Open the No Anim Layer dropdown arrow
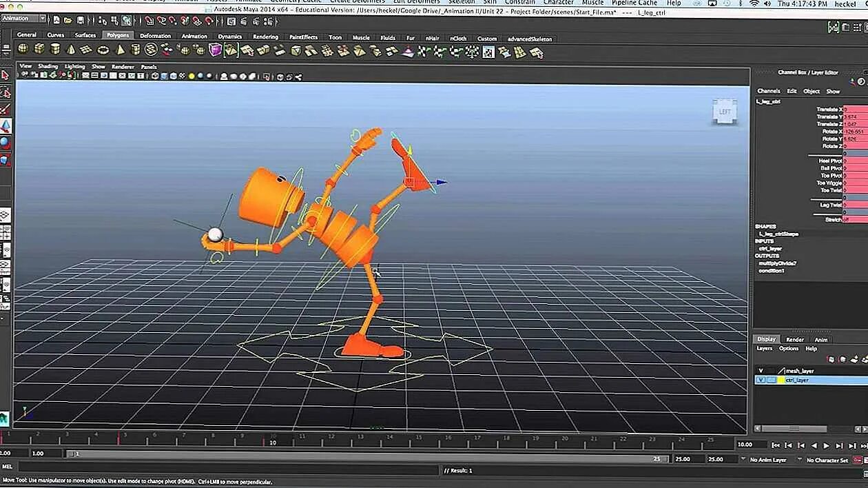This screenshot has width=868, height=488. (x=743, y=458)
